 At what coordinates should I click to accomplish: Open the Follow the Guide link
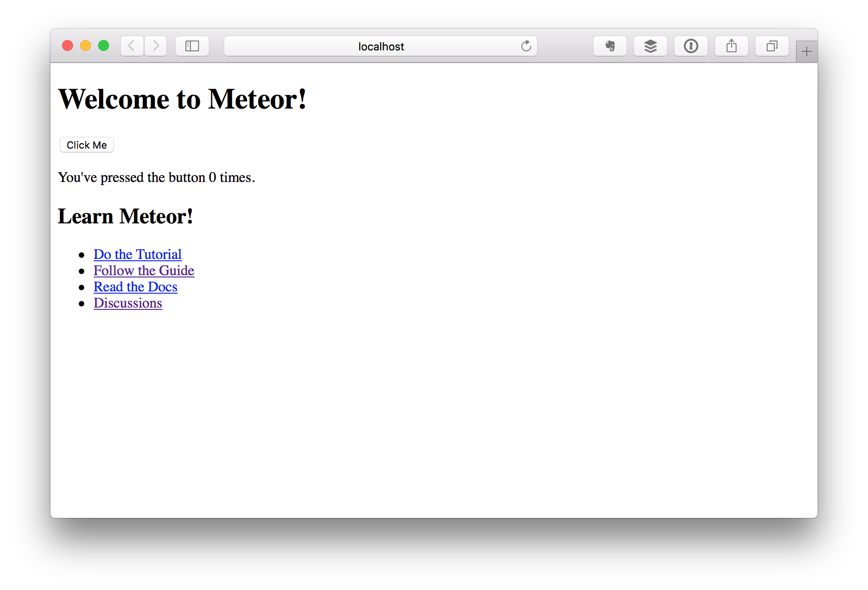(x=144, y=269)
